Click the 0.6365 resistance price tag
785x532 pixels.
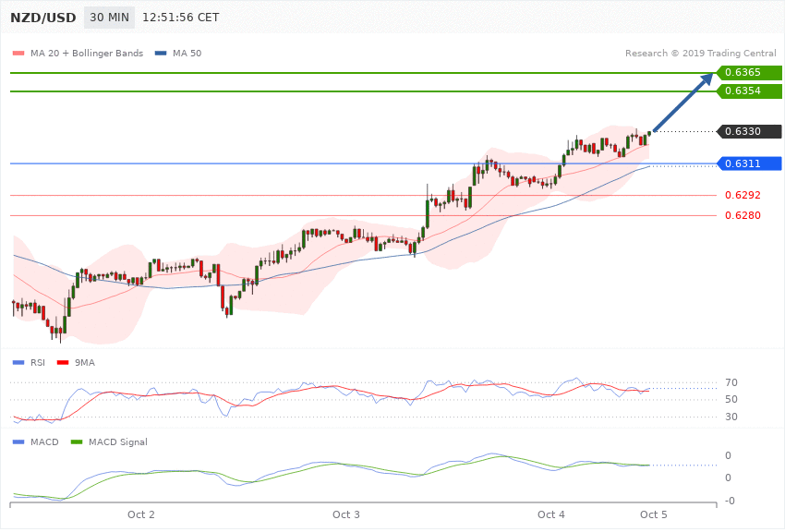(x=750, y=73)
